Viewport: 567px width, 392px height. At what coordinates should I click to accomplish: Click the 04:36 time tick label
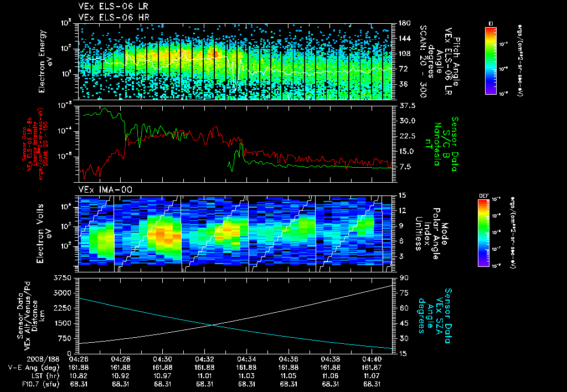(x=288, y=359)
